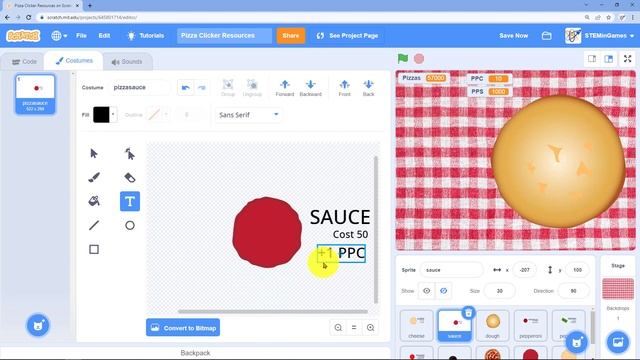Select the Rectangle tool
Image resolution: width=640 pixels, height=360 pixels.
pyautogui.click(x=94, y=249)
